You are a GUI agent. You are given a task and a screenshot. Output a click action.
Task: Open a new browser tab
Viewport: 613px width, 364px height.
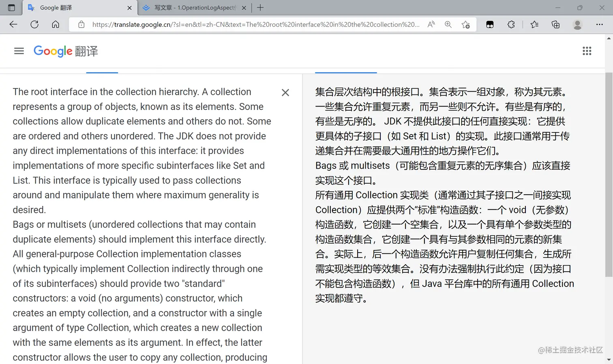[x=260, y=8]
